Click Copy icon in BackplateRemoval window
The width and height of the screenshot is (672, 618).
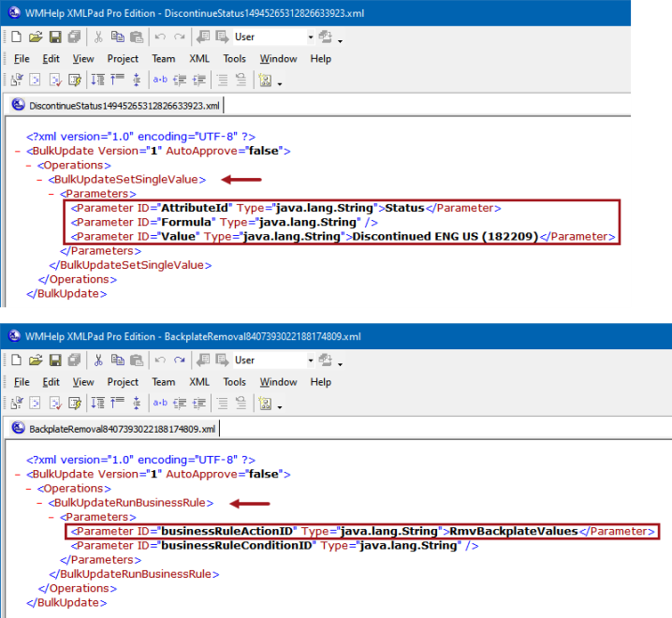pos(117,360)
